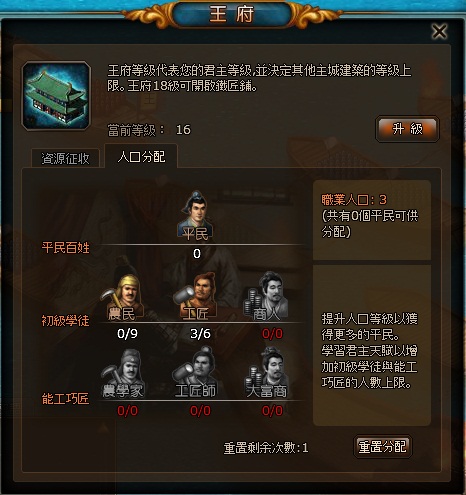Viewport: 466px width, 495px height.
Task: Select the 平民 commoner portrait icon
Action: [x=196, y=215]
